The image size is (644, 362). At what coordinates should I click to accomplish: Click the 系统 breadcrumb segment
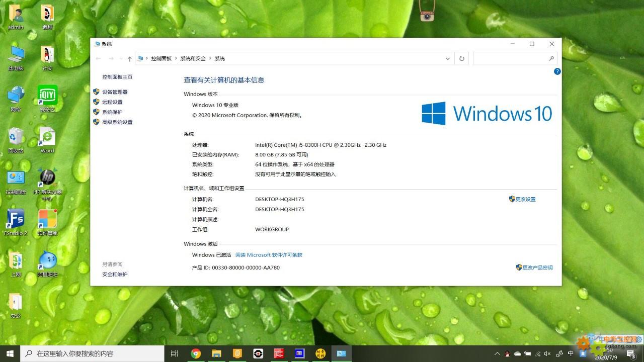pos(220,59)
